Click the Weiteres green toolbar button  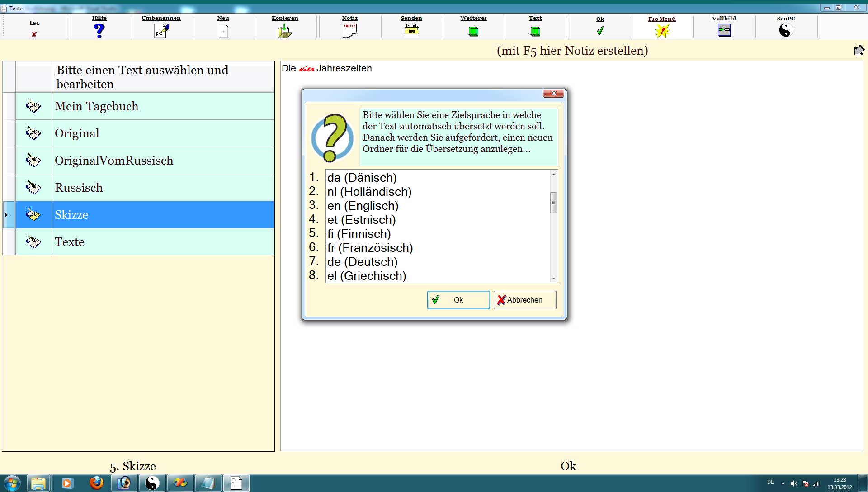point(473,31)
